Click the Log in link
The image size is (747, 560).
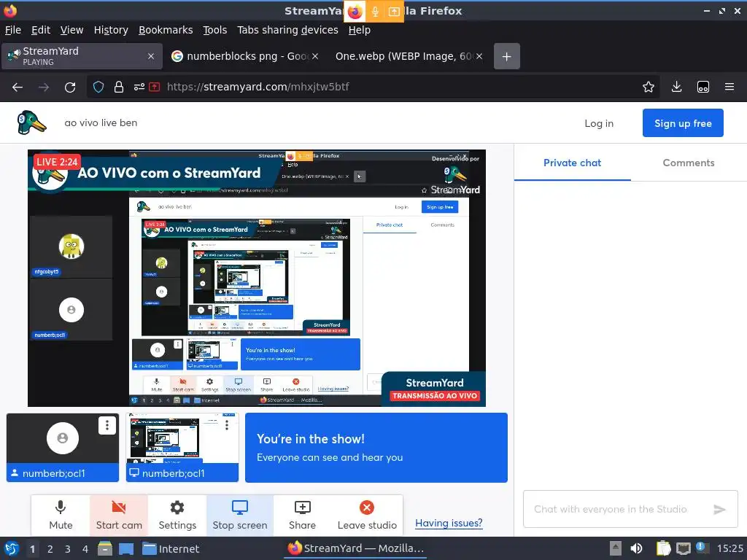599,123
